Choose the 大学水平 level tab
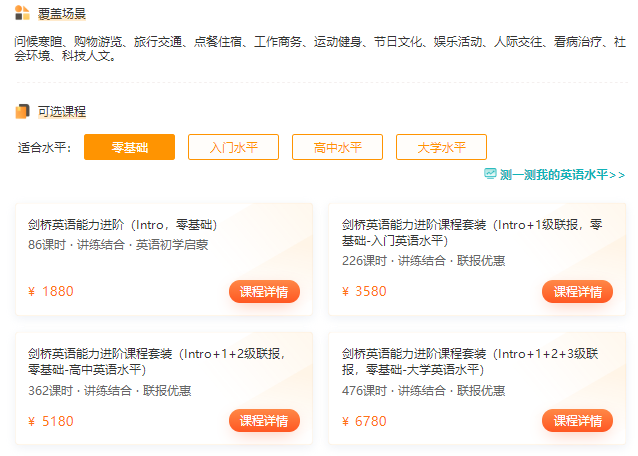The height and width of the screenshot is (456, 638). coord(441,147)
